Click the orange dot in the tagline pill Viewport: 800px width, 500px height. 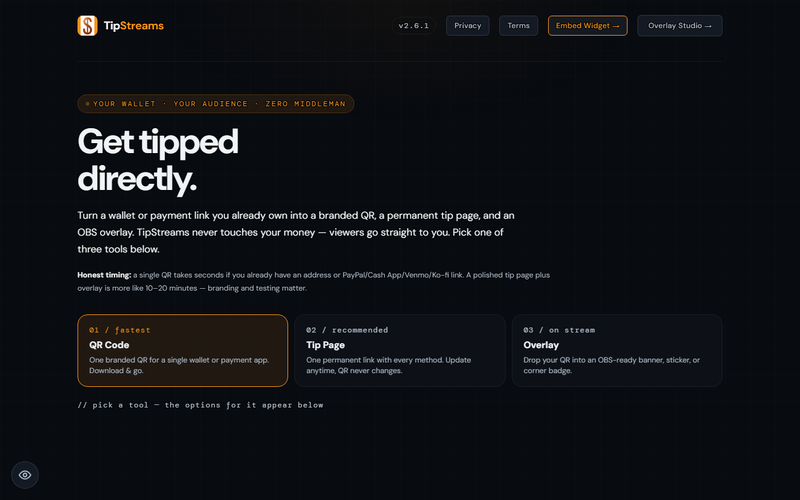click(x=88, y=104)
